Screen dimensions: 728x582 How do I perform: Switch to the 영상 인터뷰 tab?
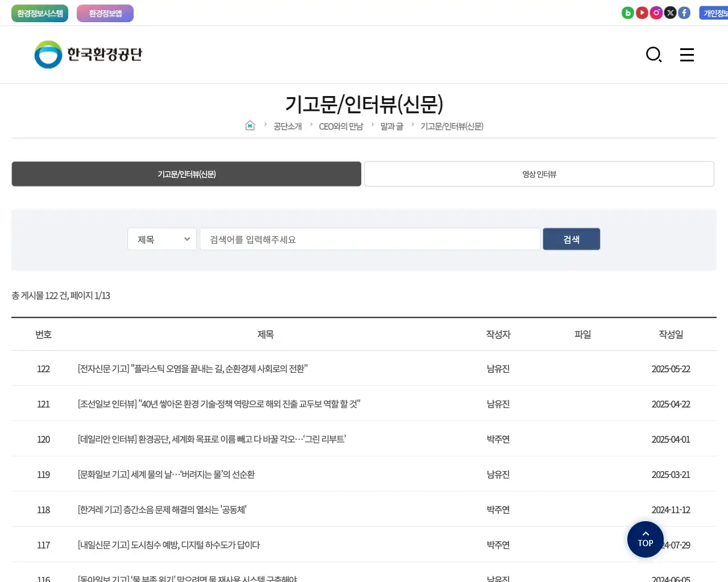point(539,173)
